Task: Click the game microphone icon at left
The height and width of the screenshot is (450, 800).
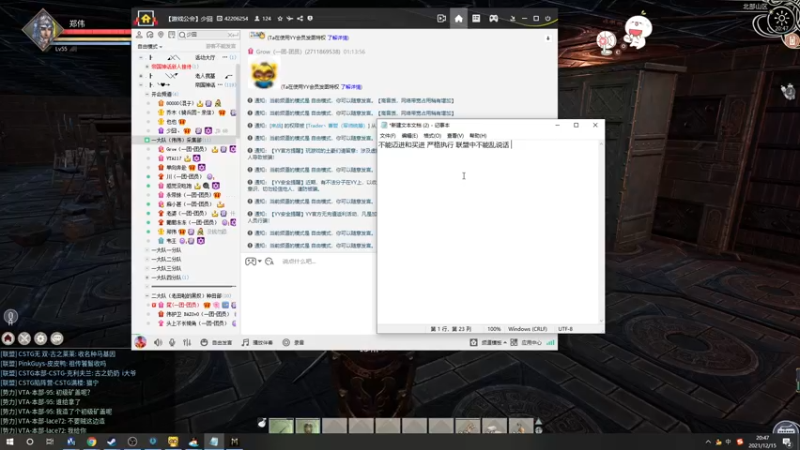Action: 10,317
